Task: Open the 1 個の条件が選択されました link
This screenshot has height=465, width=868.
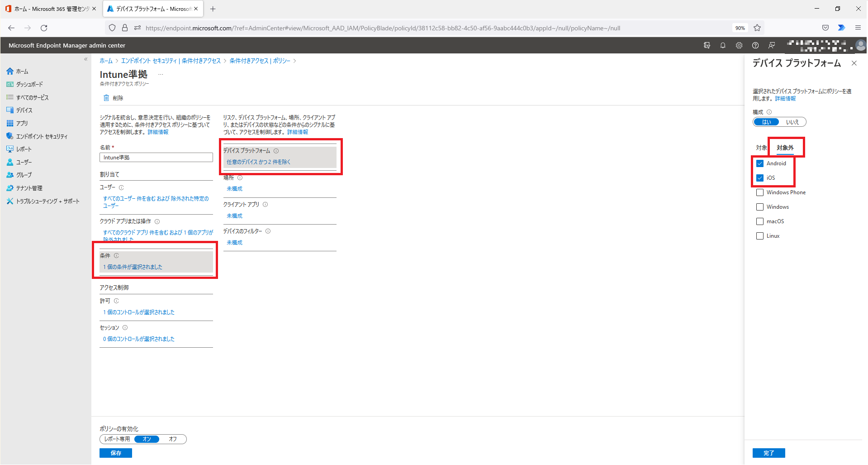Action: point(133,267)
